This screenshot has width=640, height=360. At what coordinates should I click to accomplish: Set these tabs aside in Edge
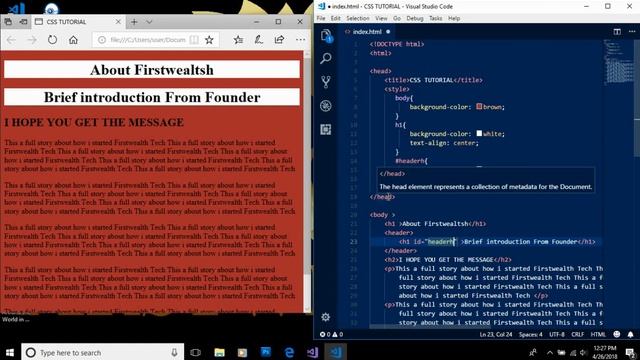click(23, 22)
